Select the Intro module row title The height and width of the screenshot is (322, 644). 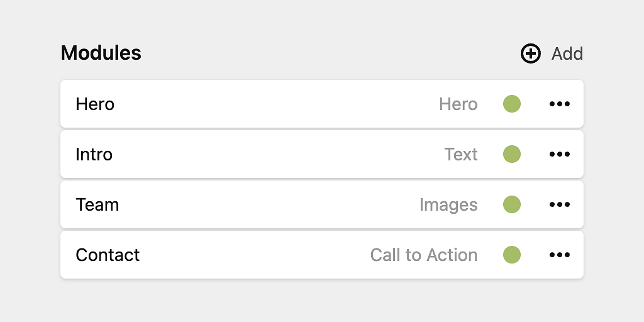coord(94,155)
